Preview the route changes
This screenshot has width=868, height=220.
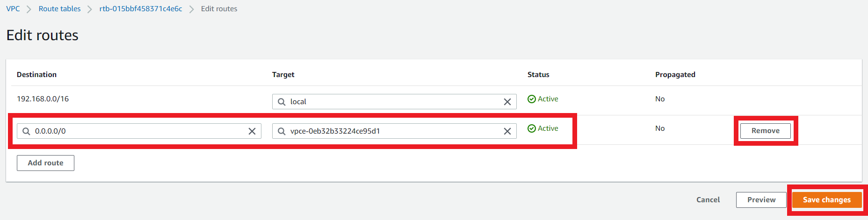pos(761,200)
